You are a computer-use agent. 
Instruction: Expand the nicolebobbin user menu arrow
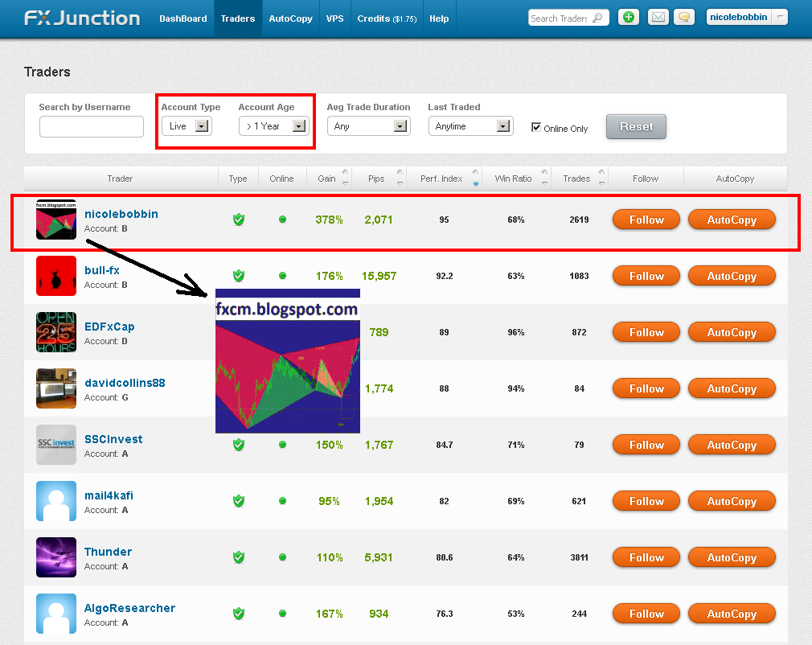[780, 17]
